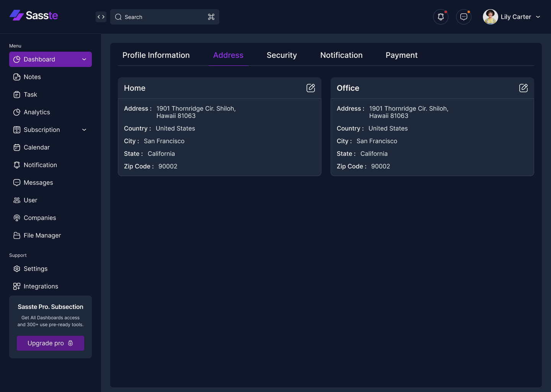Open Analytics from the sidebar menu
Screen dimensions: 551x392
pyautogui.click(x=37, y=112)
